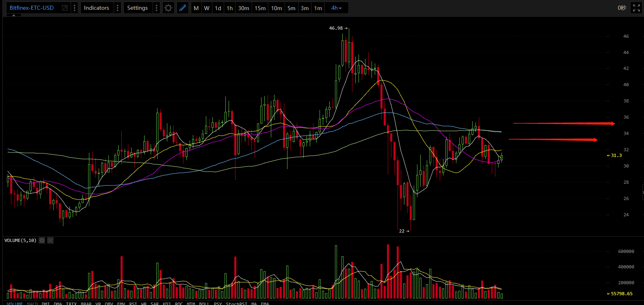Switch chart to 1d timeframe

[218, 8]
